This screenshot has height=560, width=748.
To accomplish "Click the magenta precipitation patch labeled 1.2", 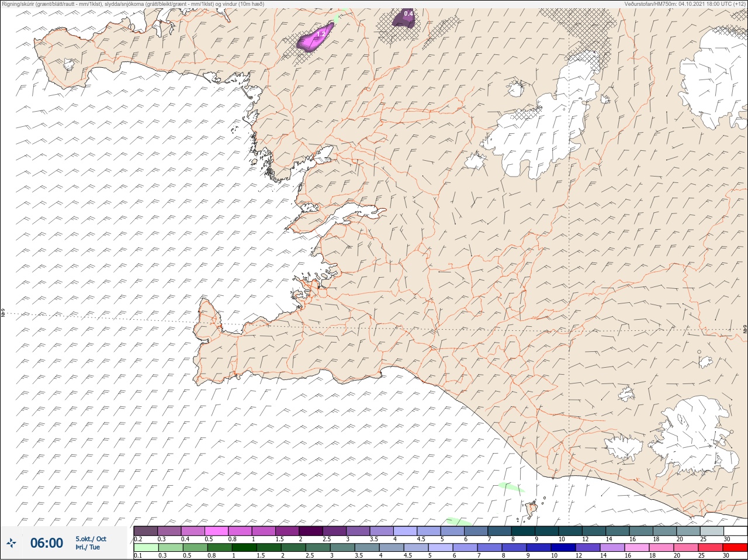I will coord(316,37).
